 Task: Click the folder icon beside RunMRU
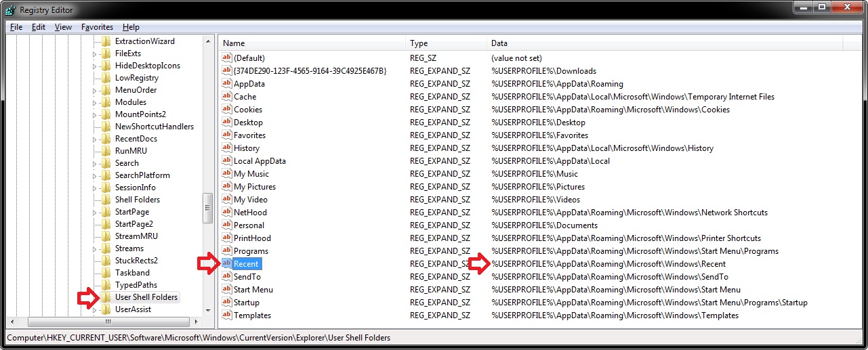point(106,151)
